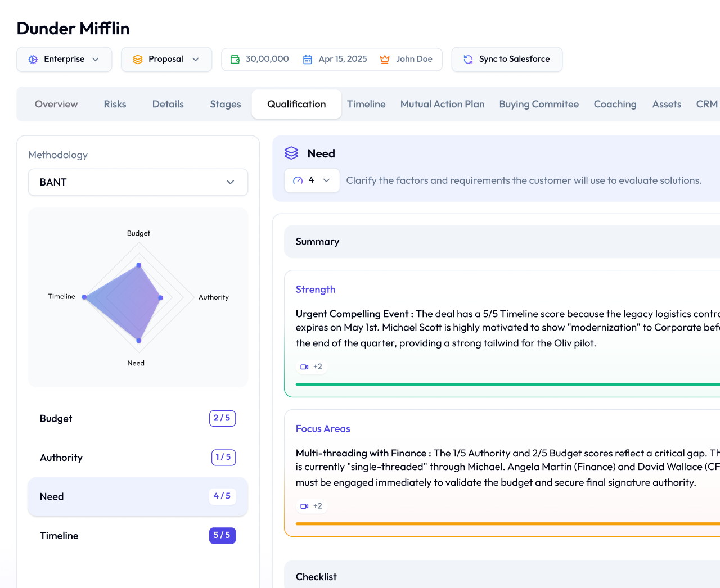The height and width of the screenshot is (588, 720).
Task: Click the gauge icon in score selector
Action: [298, 180]
